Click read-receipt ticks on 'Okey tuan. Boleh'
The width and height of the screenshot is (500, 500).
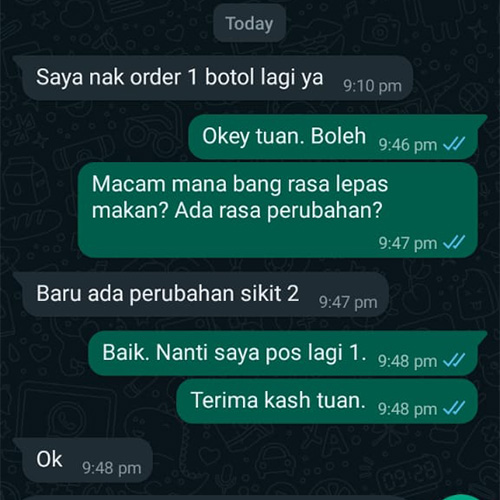click(x=454, y=144)
